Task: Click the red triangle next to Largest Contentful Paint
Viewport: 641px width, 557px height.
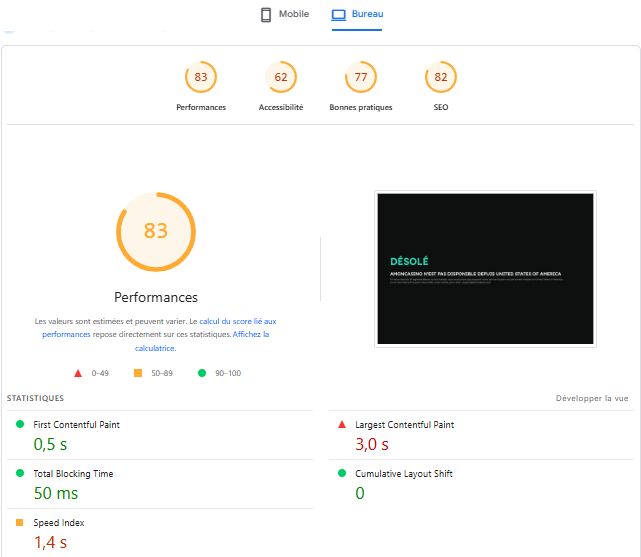Action: [x=342, y=425]
